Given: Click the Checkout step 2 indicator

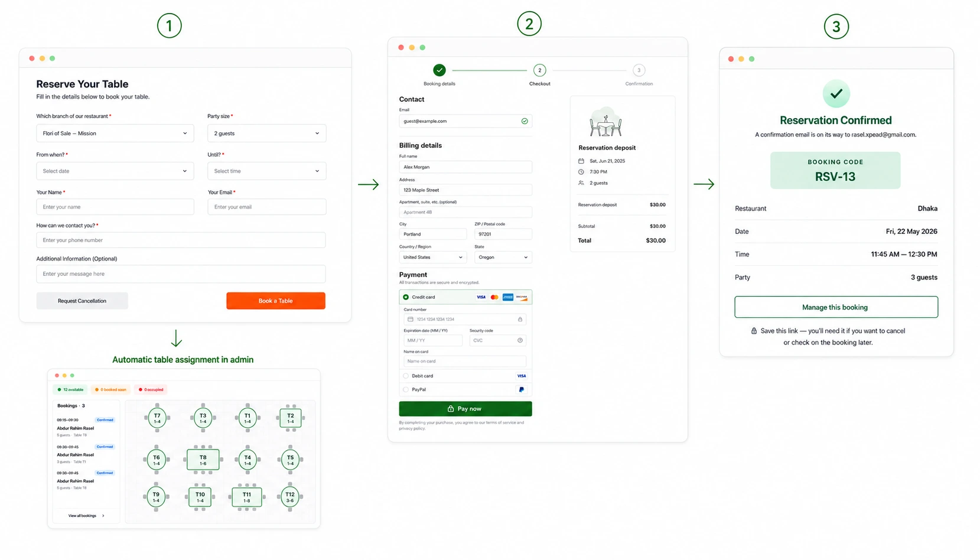Looking at the screenshot, I should [x=539, y=70].
